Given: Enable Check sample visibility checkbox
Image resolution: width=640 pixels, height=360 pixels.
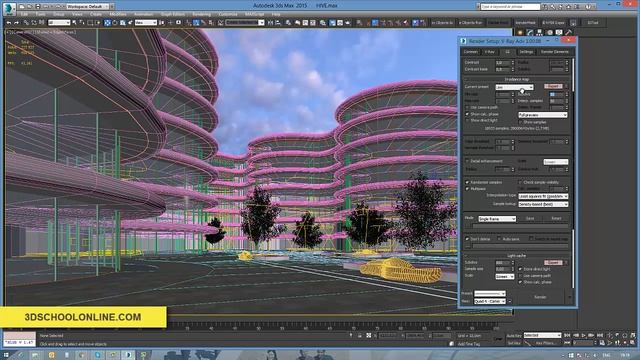Looking at the screenshot, I should click(520, 182).
